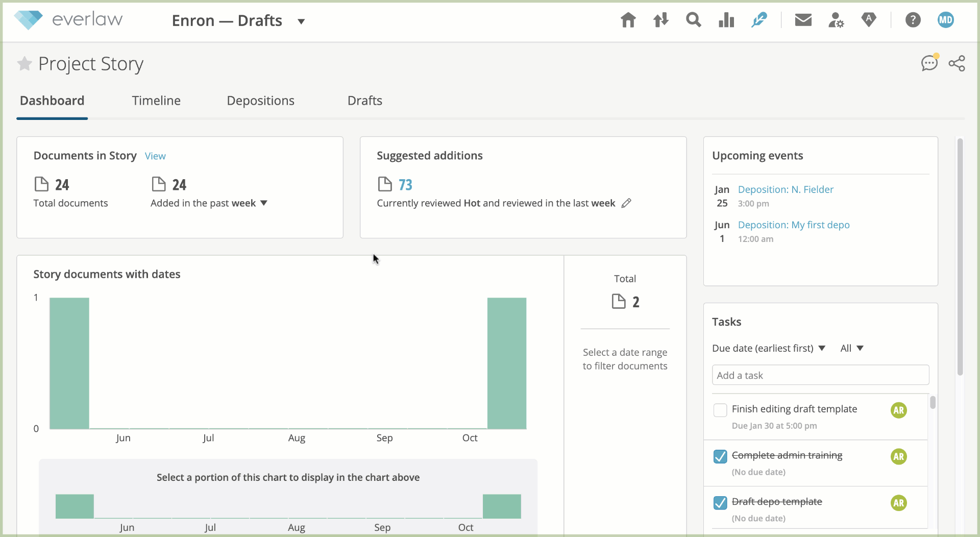Uncheck the Draft depo template task

coord(720,503)
